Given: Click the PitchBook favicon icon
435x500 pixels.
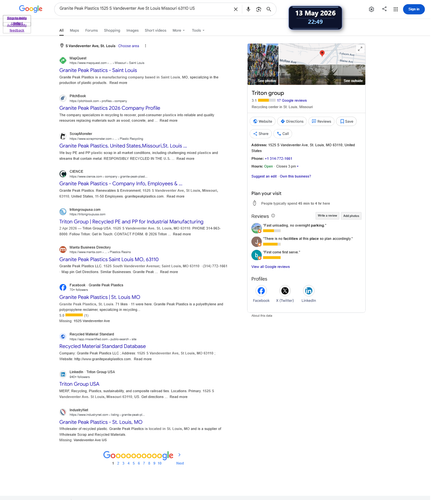Looking at the screenshot, I should (x=63, y=98).
